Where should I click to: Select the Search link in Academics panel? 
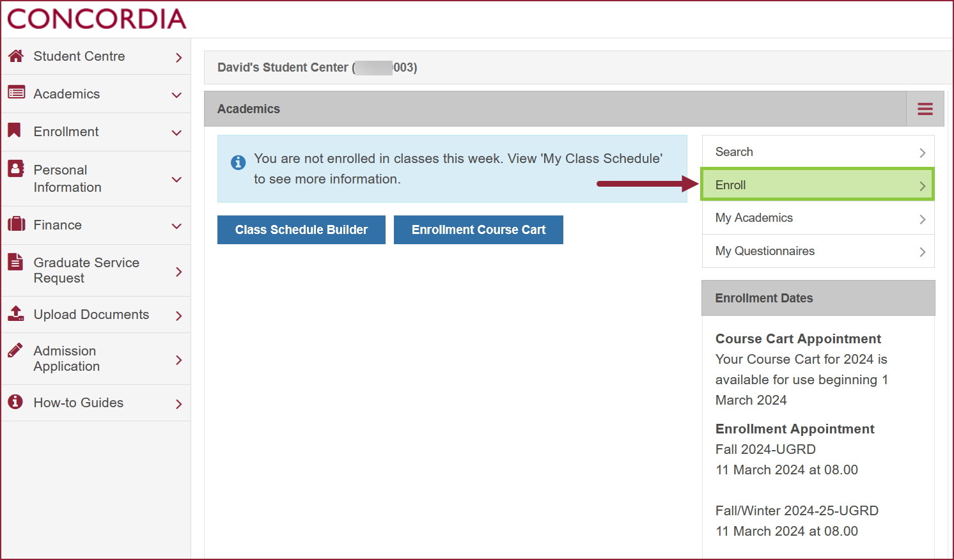pos(818,152)
